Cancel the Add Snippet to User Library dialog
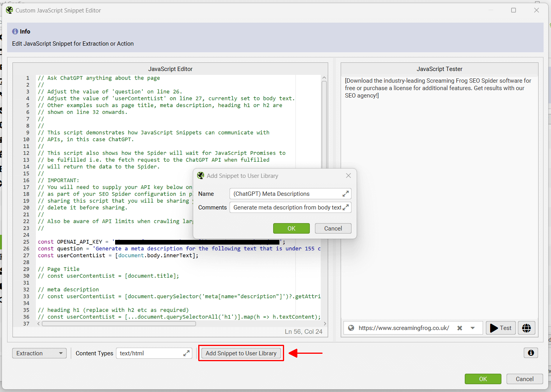Image resolution: width=551 pixels, height=392 pixels. pyautogui.click(x=333, y=229)
